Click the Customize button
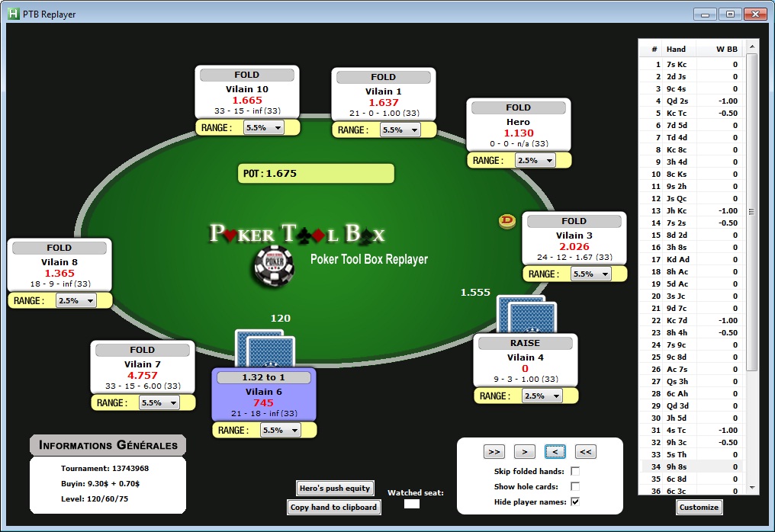 (699, 508)
